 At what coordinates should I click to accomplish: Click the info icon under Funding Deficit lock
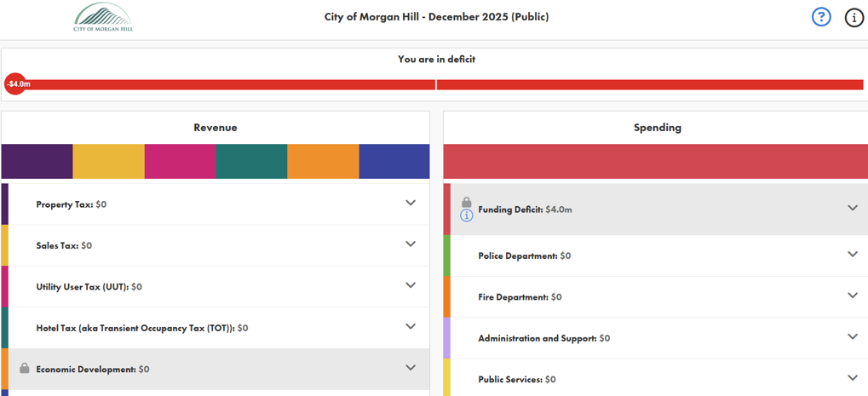point(467,215)
